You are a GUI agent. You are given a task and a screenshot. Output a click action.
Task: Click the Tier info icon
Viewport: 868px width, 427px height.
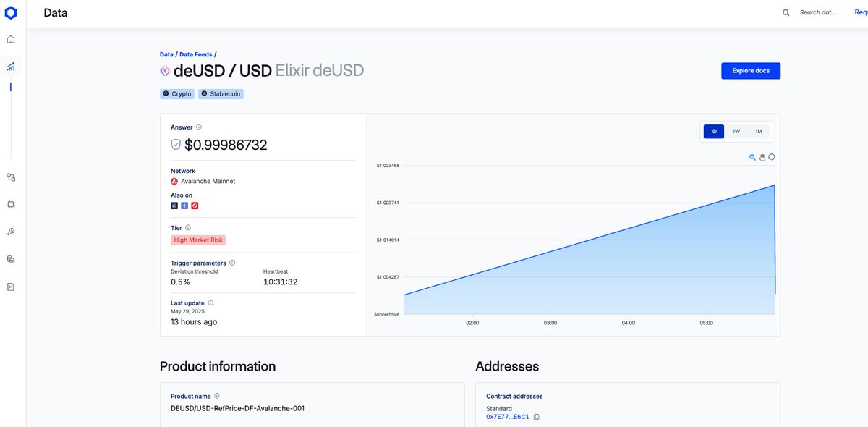pyautogui.click(x=188, y=228)
